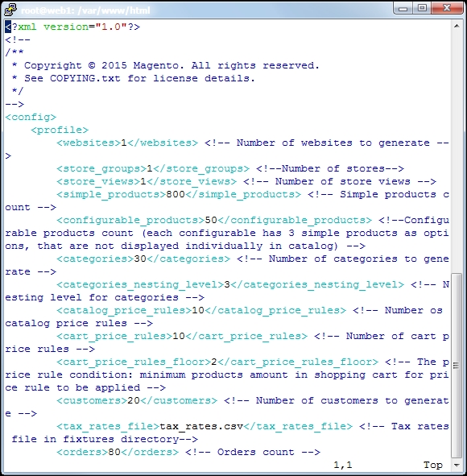The image size is (467, 476).
Task: Click the <store_groups> opening tag
Action: [101, 169]
